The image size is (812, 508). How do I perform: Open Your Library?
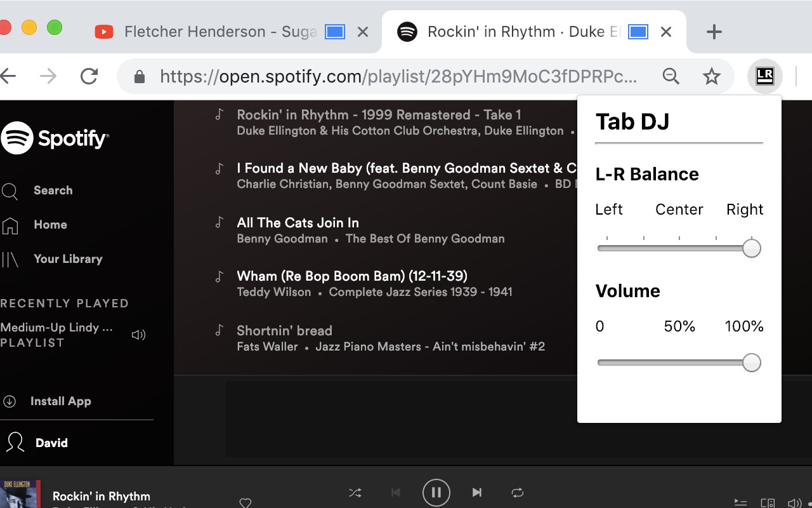[68, 259]
